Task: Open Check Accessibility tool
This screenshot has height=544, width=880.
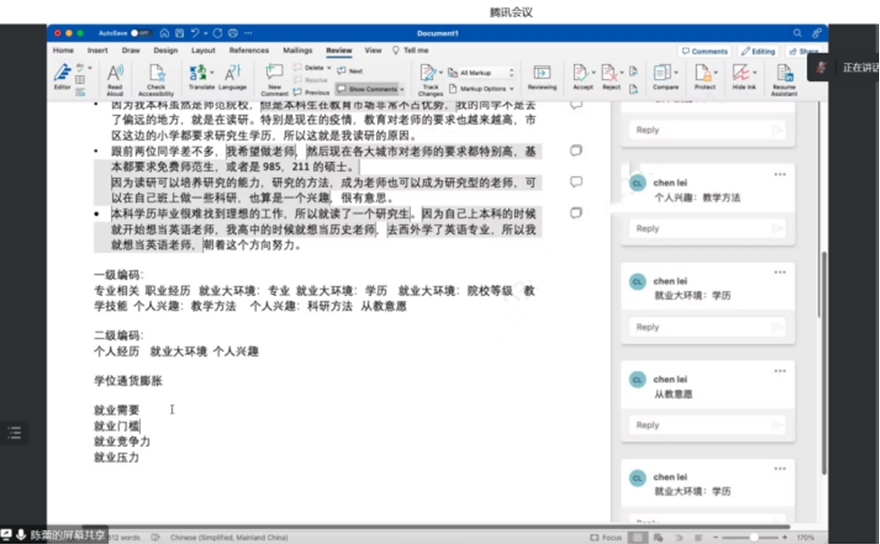Action: [x=156, y=74]
